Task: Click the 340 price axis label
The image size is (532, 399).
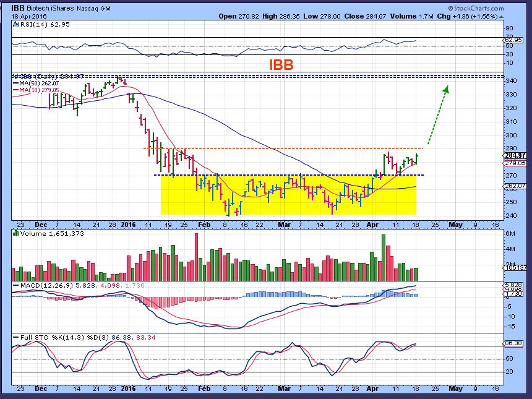Action: point(511,81)
